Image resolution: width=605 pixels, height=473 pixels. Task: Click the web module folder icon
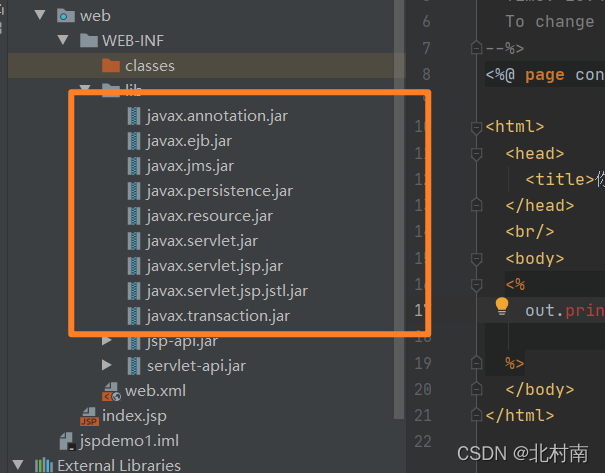point(66,16)
